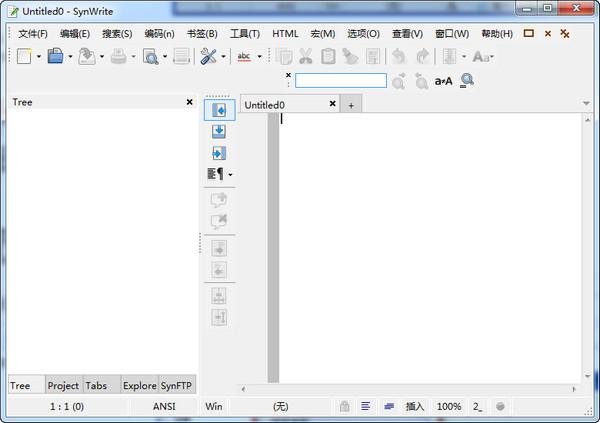Viewport: 600px width, 423px height.
Task: Click the editor text area
Action: [x=430, y=248]
